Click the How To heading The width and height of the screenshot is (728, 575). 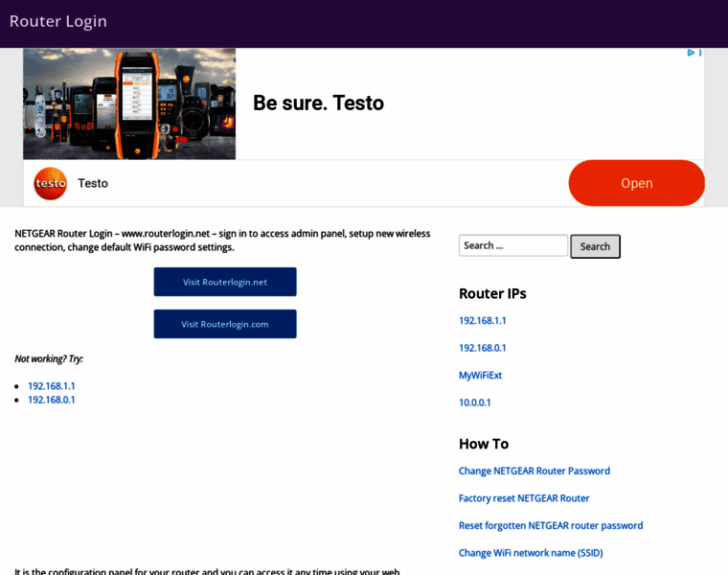click(x=484, y=444)
